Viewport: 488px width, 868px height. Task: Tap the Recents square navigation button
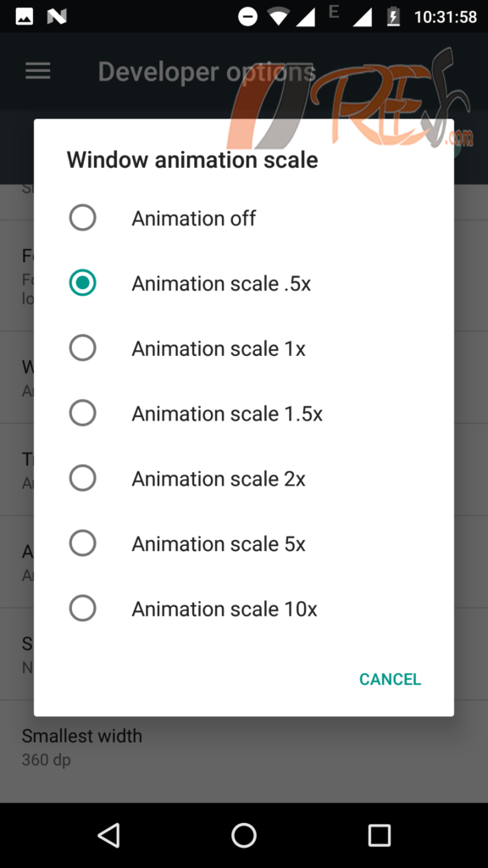[379, 834]
